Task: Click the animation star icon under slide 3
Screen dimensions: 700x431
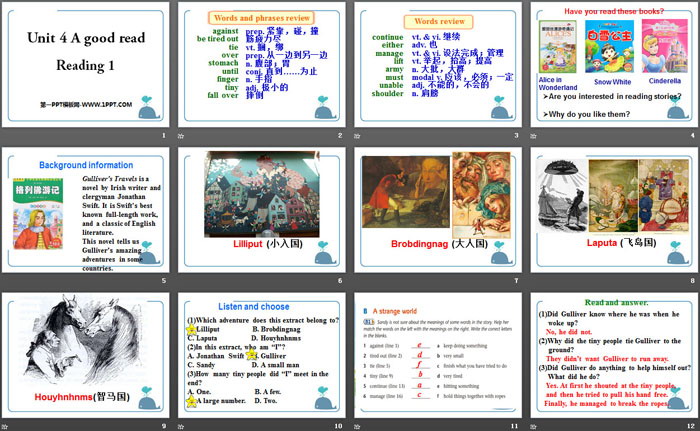Action: point(357,136)
